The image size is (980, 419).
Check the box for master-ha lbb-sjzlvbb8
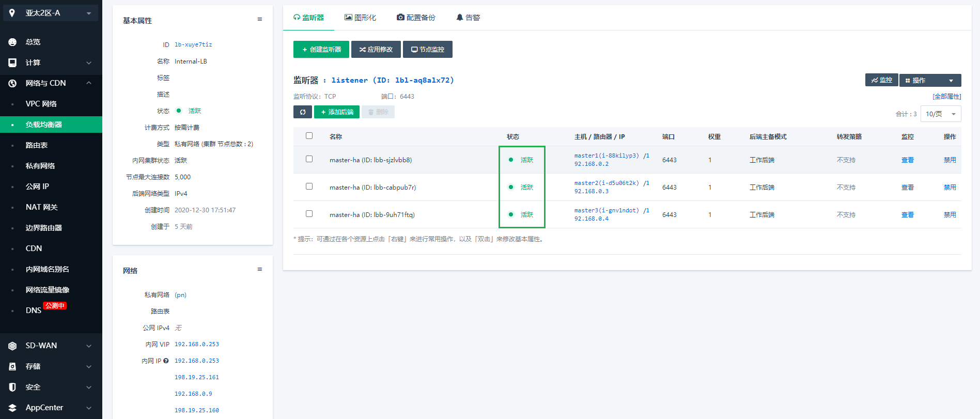309,159
